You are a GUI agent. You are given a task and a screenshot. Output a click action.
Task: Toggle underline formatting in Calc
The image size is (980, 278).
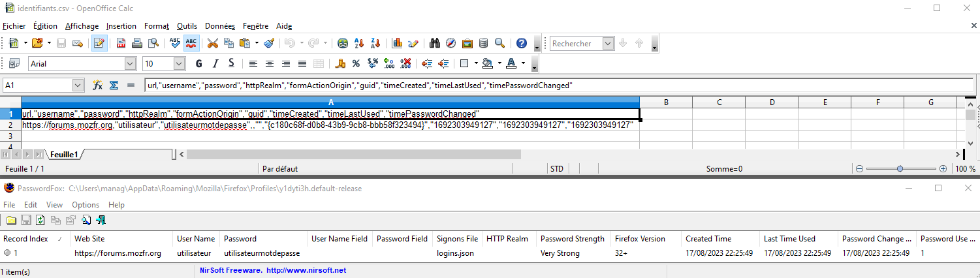pyautogui.click(x=232, y=63)
